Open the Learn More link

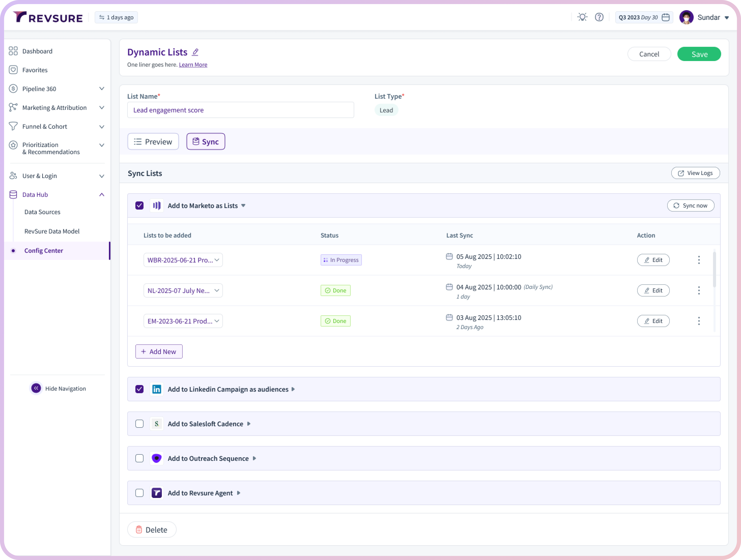[193, 65]
